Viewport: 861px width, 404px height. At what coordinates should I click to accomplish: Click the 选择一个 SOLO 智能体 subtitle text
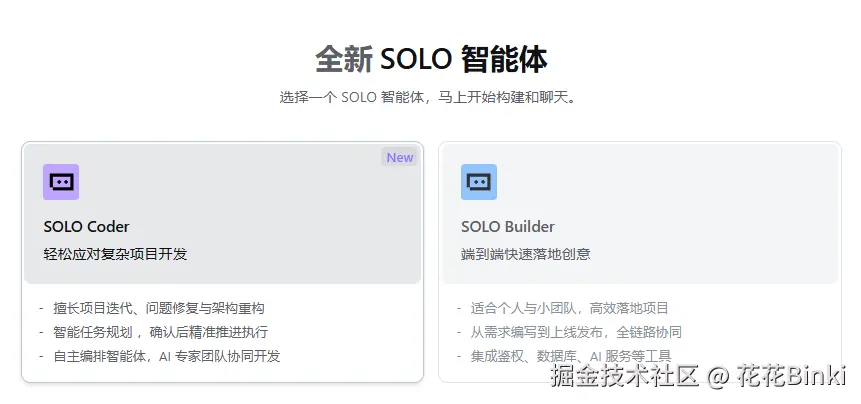click(x=430, y=98)
